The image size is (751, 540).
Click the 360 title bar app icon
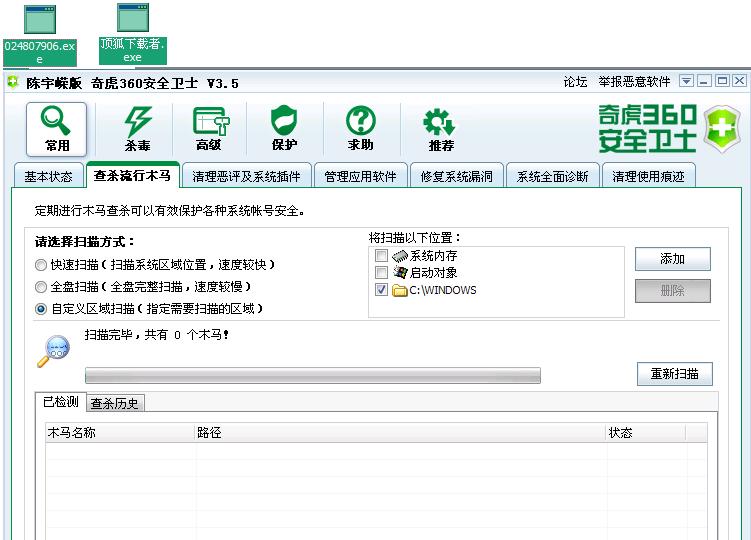pos(12,82)
